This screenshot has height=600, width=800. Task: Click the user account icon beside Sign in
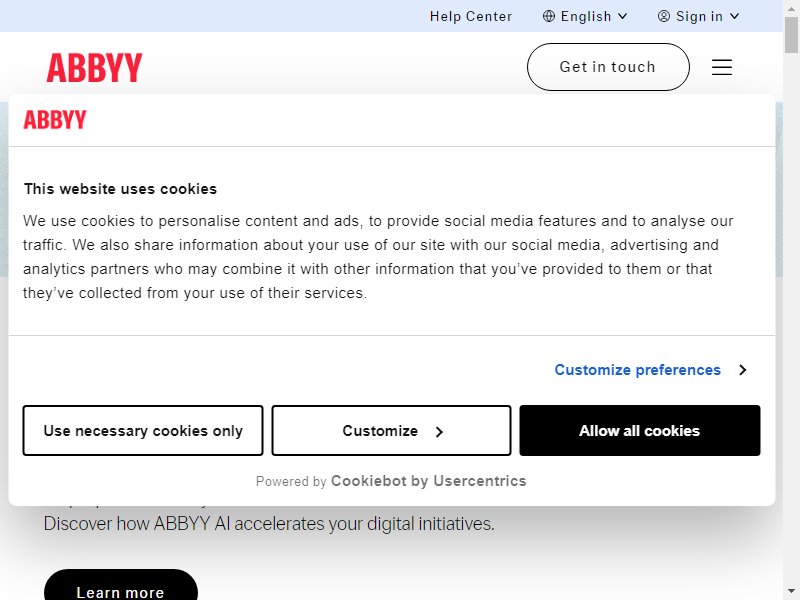point(663,16)
